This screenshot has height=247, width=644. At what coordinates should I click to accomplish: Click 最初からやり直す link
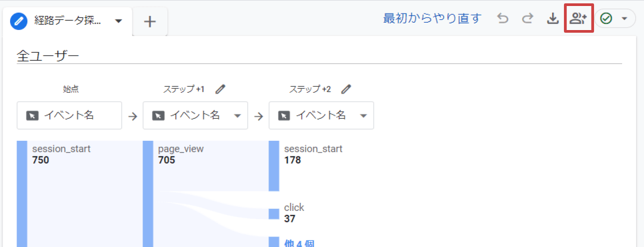(432, 19)
